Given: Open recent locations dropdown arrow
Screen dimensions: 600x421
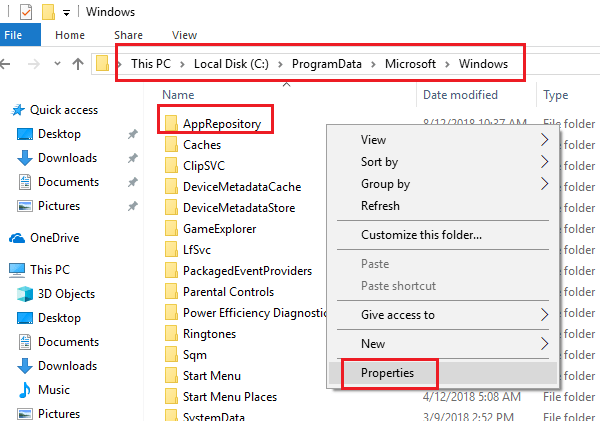Looking at the screenshot, I should tap(57, 64).
